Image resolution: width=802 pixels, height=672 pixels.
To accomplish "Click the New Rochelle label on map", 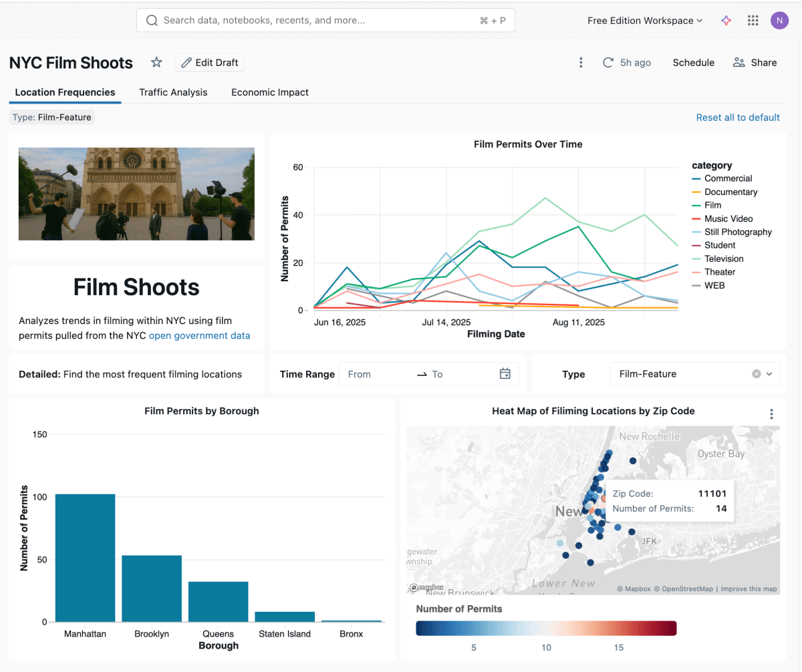I will coord(650,436).
